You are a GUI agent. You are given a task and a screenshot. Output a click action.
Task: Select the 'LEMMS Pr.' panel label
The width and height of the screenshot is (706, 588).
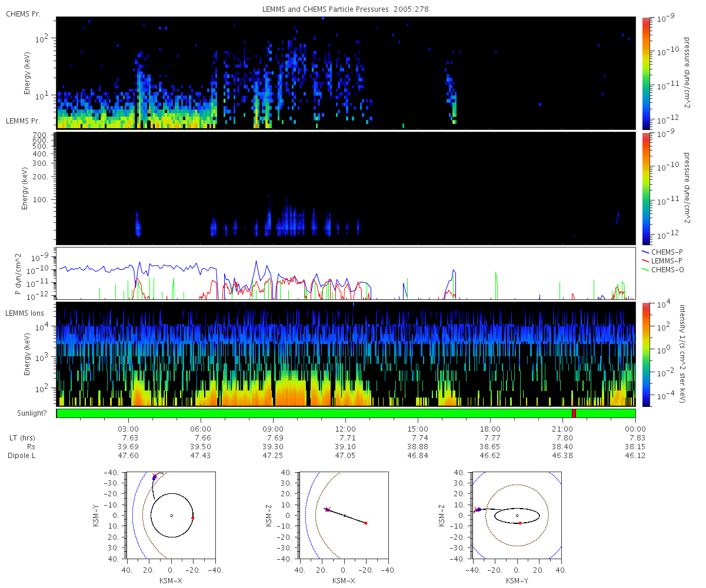coord(23,121)
